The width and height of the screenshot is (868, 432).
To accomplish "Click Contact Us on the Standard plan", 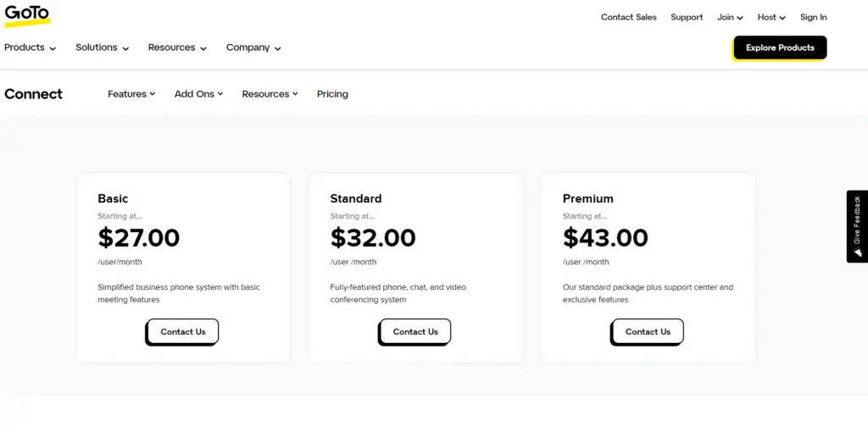I will pyautogui.click(x=415, y=332).
